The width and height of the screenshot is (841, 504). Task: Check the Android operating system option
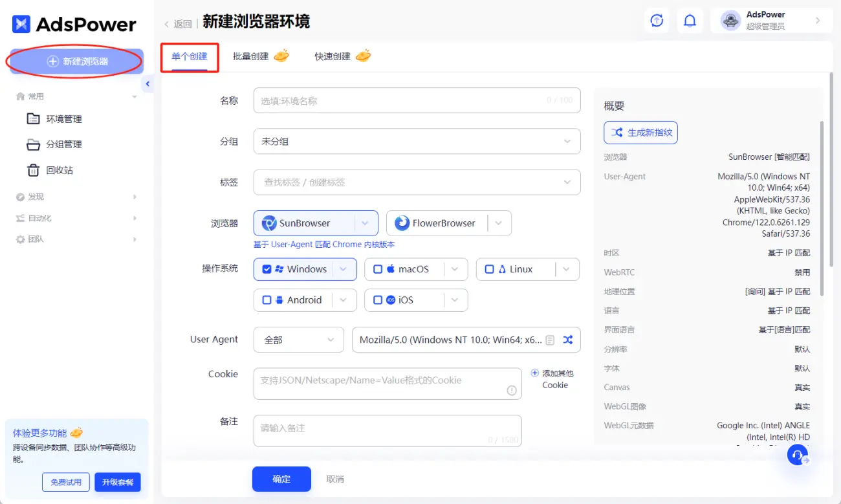click(267, 300)
